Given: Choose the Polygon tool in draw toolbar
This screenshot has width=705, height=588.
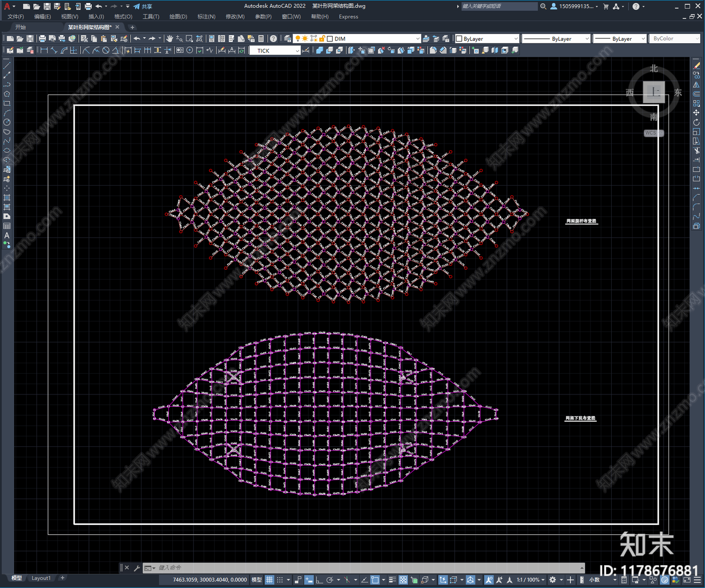Looking at the screenshot, I should [7, 94].
